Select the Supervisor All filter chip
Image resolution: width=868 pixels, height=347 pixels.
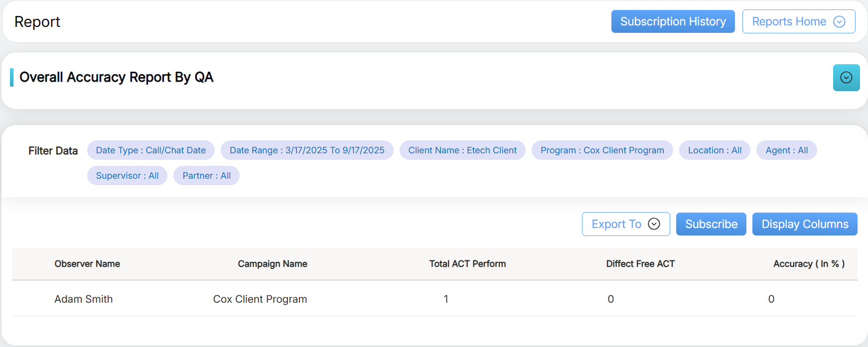[x=127, y=176]
